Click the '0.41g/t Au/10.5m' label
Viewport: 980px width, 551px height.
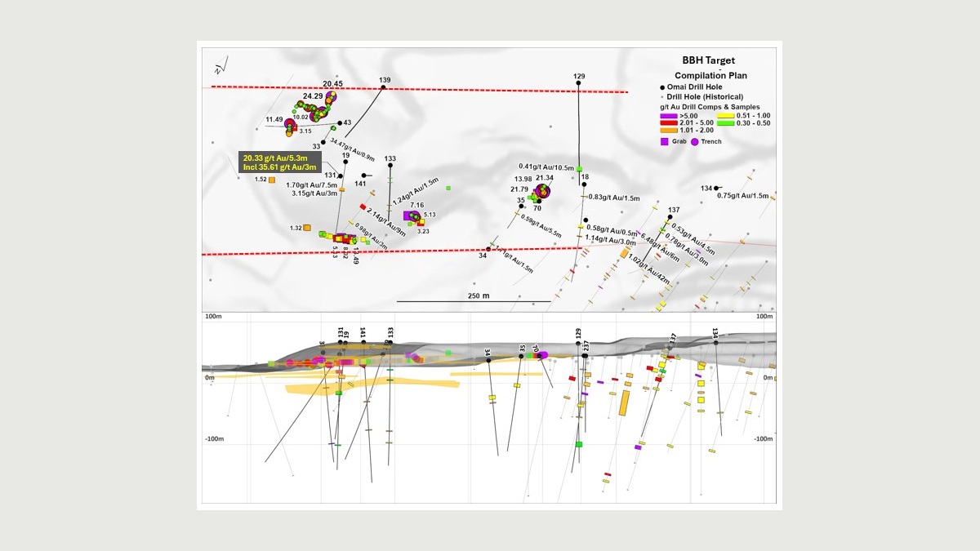tap(547, 167)
